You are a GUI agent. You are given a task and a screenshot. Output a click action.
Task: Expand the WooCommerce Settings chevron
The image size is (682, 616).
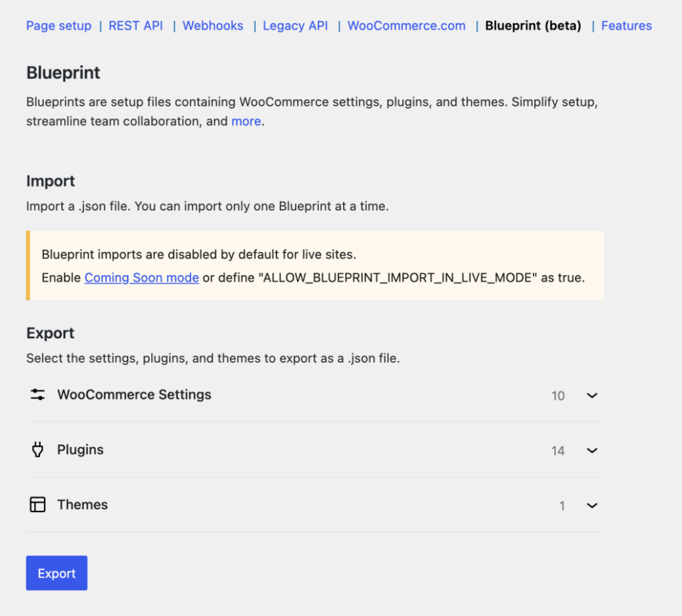click(591, 396)
